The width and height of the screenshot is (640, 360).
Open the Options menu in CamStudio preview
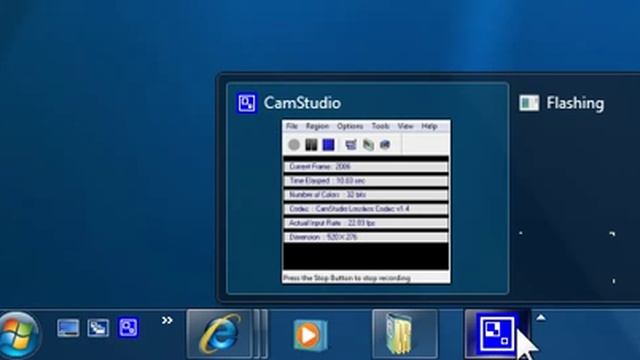point(350,126)
